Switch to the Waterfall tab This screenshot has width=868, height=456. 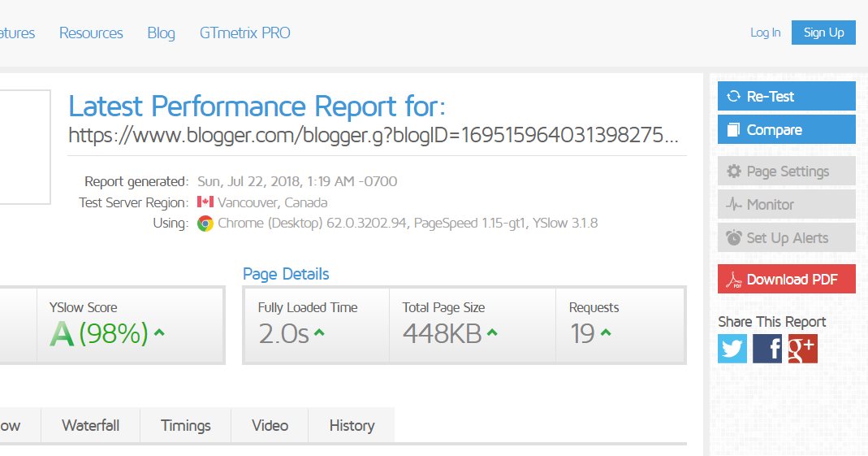click(x=91, y=425)
